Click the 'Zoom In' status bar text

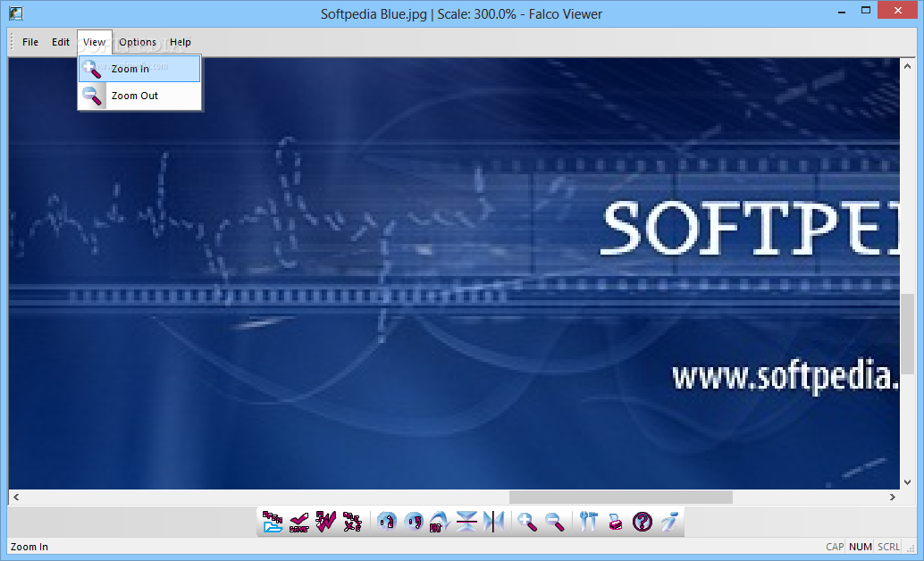coord(29,547)
